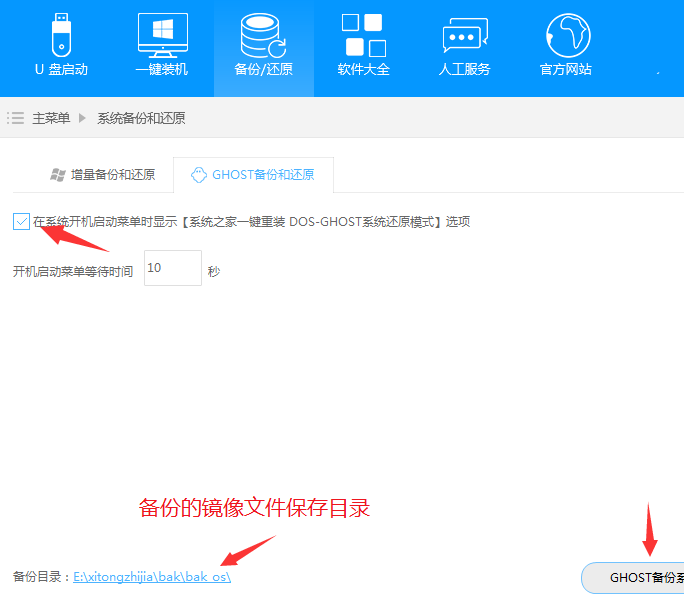Image resolution: width=684 pixels, height=602 pixels.
Task: Open 官方网站 via the globe icon
Action: [x=567, y=35]
